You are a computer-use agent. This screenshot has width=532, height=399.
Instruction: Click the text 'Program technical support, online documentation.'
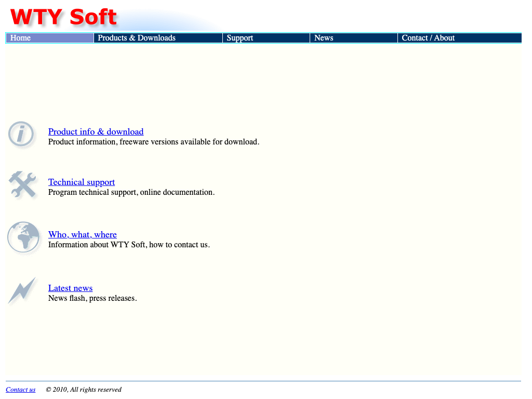click(131, 192)
